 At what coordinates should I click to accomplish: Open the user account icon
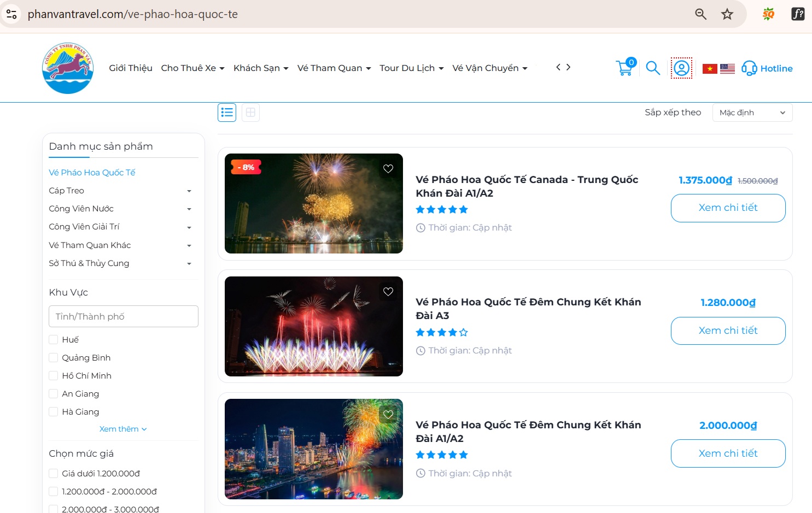[x=681, y=68]
